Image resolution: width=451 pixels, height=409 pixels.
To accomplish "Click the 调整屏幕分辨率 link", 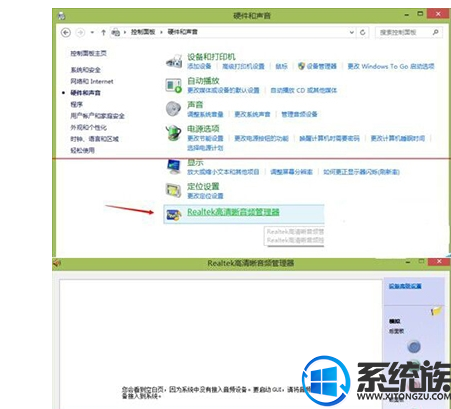I will (291, 172).
